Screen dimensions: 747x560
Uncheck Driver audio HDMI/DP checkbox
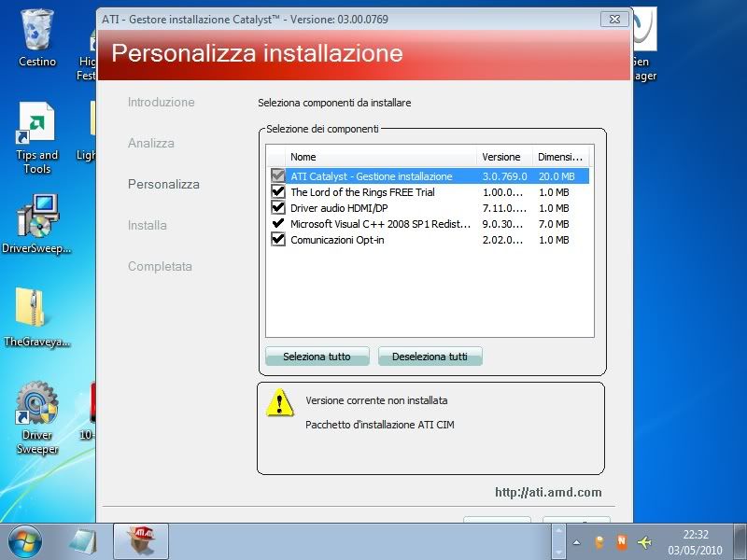click(x=277, y=207)
